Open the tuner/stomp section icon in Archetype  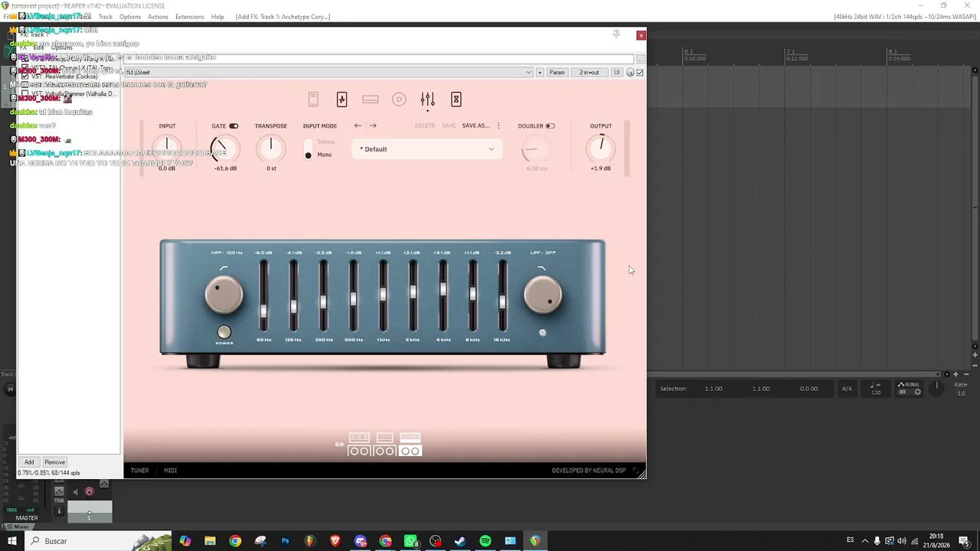click(x=313, y=99)
